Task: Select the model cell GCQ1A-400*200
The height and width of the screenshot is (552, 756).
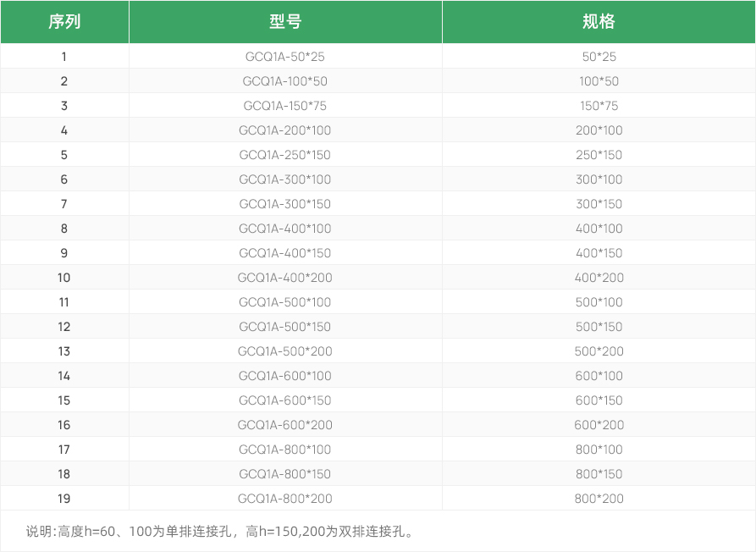Action: pyautogui.click(x=285, y=278)
